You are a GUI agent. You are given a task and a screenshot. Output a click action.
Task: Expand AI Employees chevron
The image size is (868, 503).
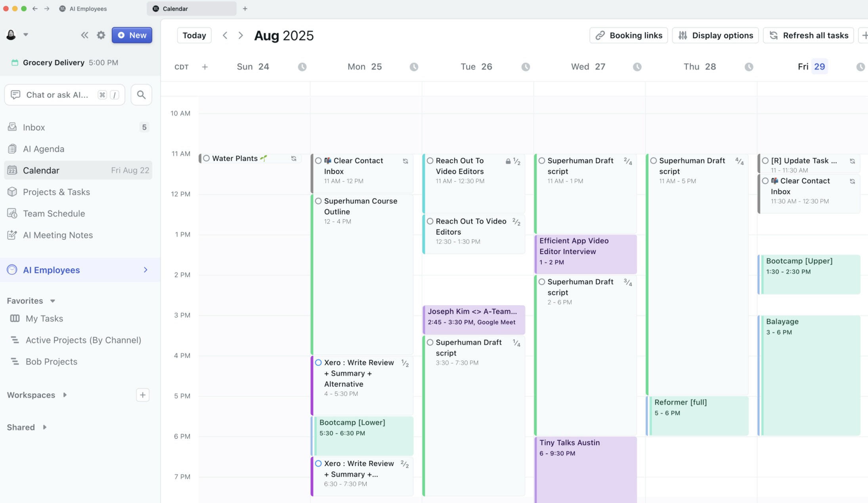145,270
